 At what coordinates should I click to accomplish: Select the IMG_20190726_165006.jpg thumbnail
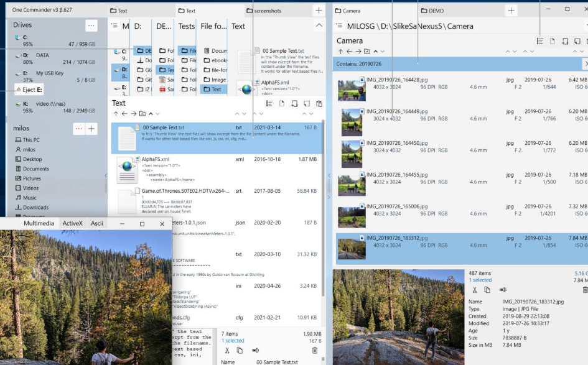coord(352,216)
